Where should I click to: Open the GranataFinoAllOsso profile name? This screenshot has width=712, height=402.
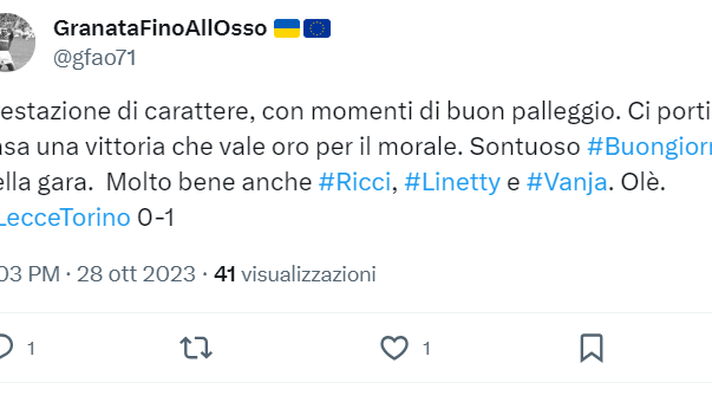pyautogui.click(x=160, y=28)
